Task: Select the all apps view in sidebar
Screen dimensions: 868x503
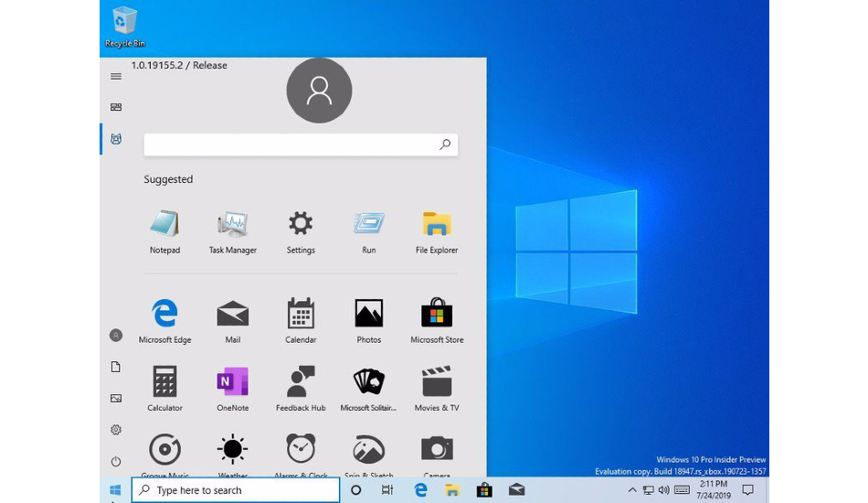Action: pyautogui.click(x=116, y=139)
